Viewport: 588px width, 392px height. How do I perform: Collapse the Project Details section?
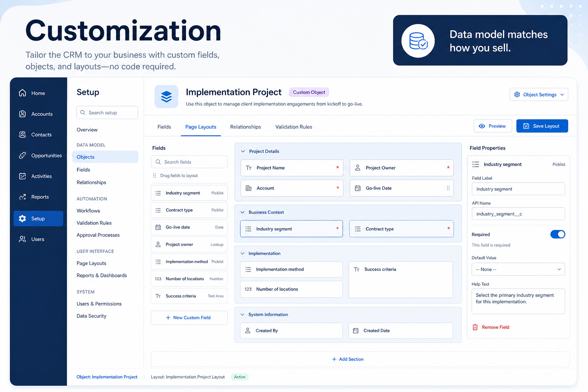tap(243, 151)
